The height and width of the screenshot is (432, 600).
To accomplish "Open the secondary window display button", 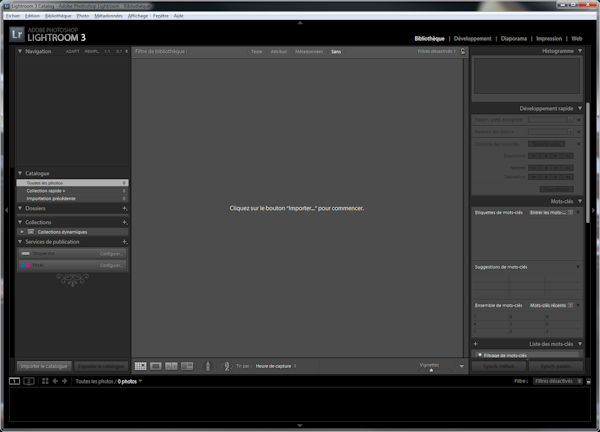I will click(29, 381).
